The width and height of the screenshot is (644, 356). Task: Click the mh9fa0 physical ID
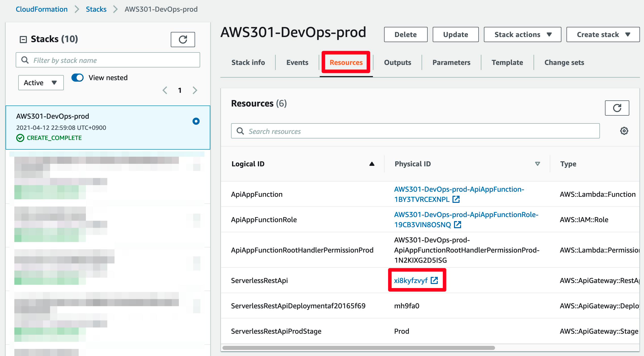(x=407, y=306)
